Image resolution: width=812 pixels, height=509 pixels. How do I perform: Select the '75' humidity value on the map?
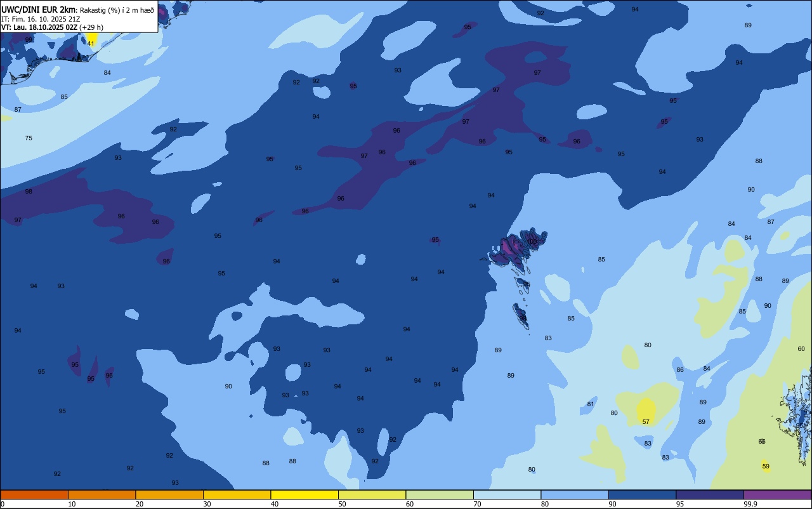29,138
